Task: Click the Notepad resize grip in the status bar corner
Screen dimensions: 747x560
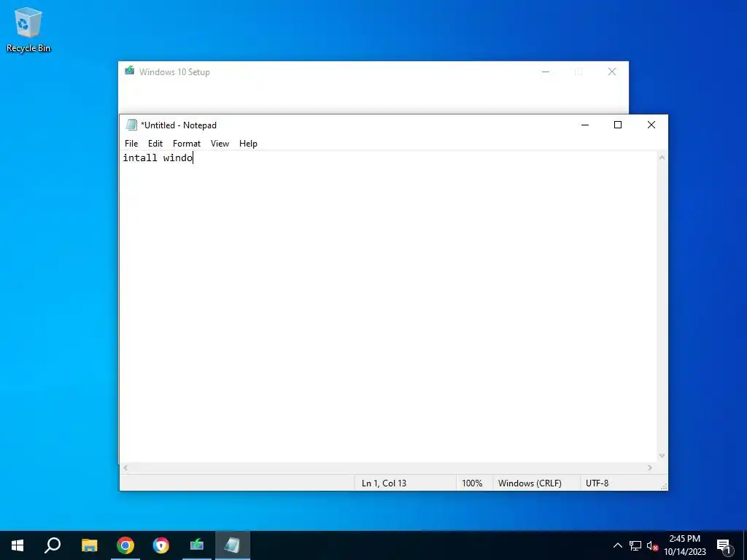Action: pos(664,486)
